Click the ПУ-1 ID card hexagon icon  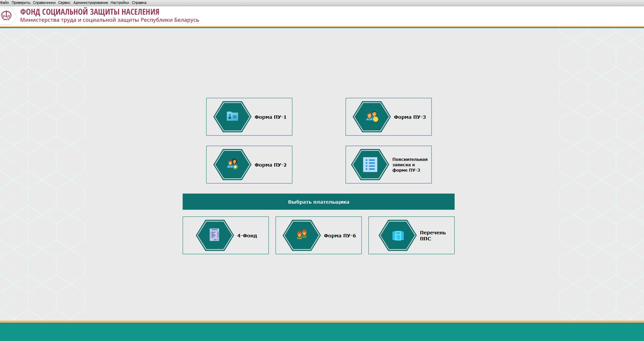tap(232, 117)
